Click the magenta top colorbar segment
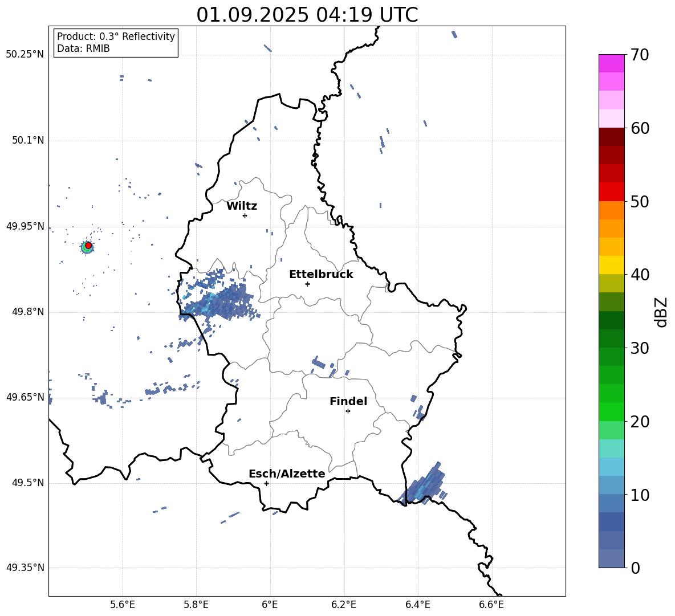Image resolution: width=675 pixels, height=616 pixels. click(x=611, y=64)
